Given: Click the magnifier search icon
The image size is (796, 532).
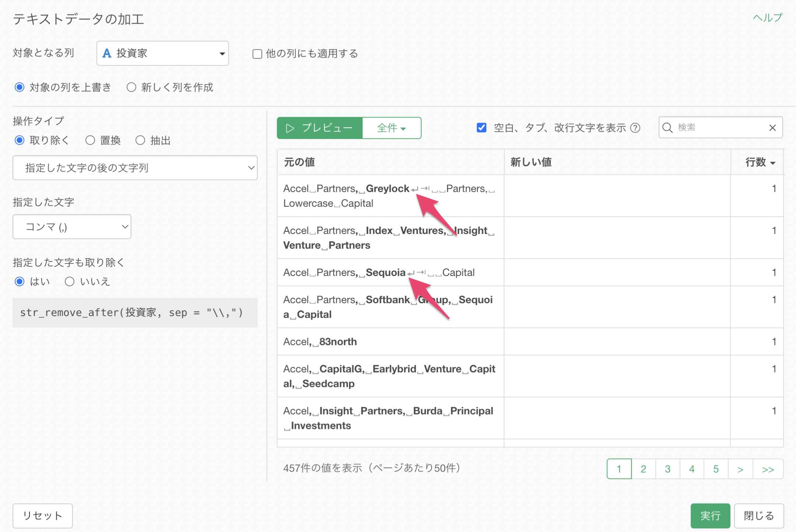Looking at the screenshot, I should click(x=667, y=127).
